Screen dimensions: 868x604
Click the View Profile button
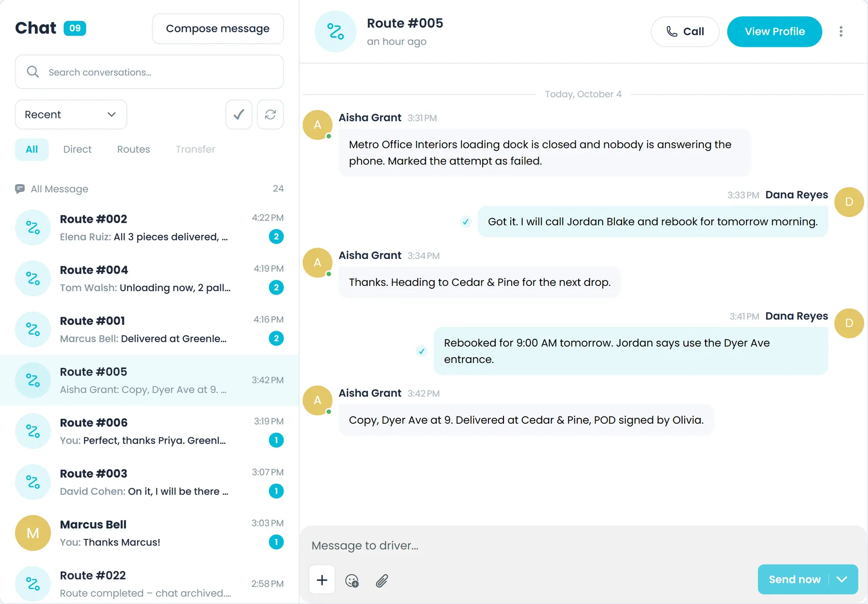click(x=774, y=31)
